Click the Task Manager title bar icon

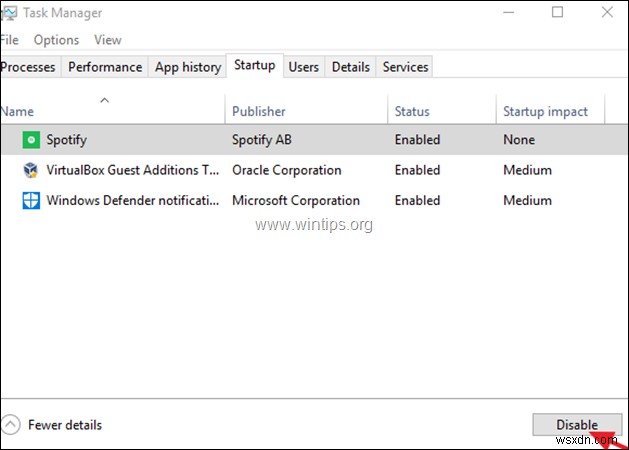[x=8, y=13]
